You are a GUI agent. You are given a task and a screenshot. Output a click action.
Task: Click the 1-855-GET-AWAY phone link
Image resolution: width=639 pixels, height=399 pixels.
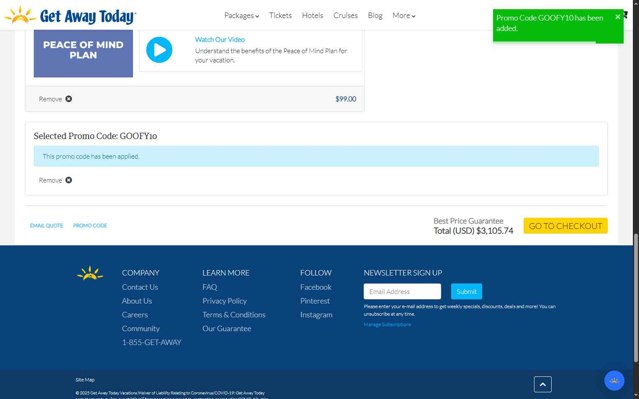(152, 342)
